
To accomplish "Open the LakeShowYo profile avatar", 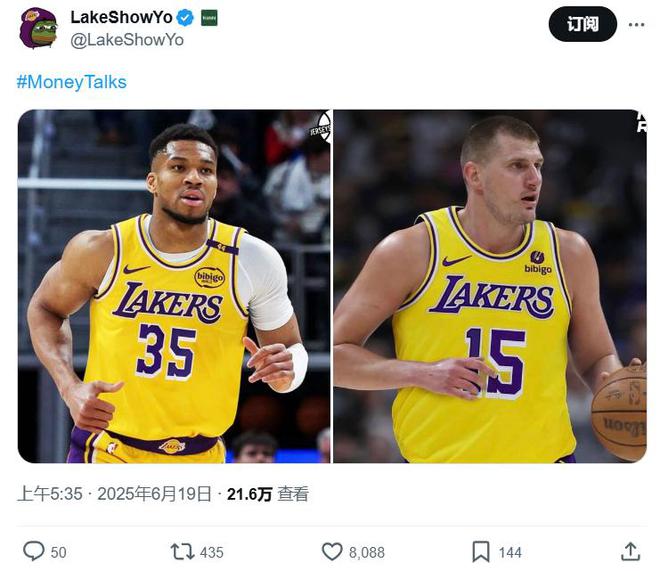I will click(39, 28).
